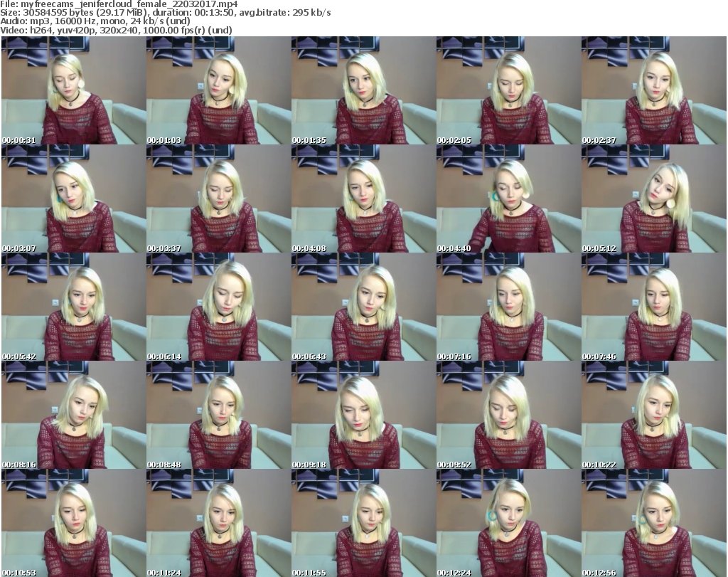This screenshot has height=577, width=728.
Task: Open the thumbnail stamped 00:08:48
Action: (x=219, y=415)
